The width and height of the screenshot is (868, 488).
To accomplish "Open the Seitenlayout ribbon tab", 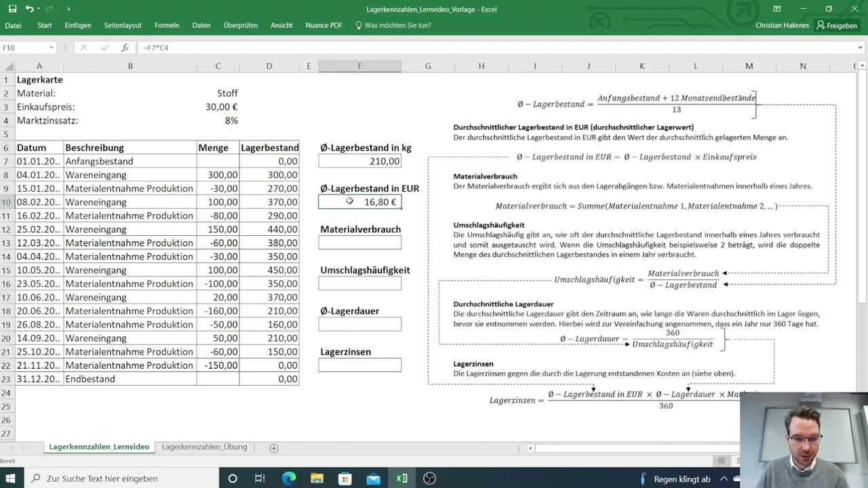I will [x=123, y=25].
